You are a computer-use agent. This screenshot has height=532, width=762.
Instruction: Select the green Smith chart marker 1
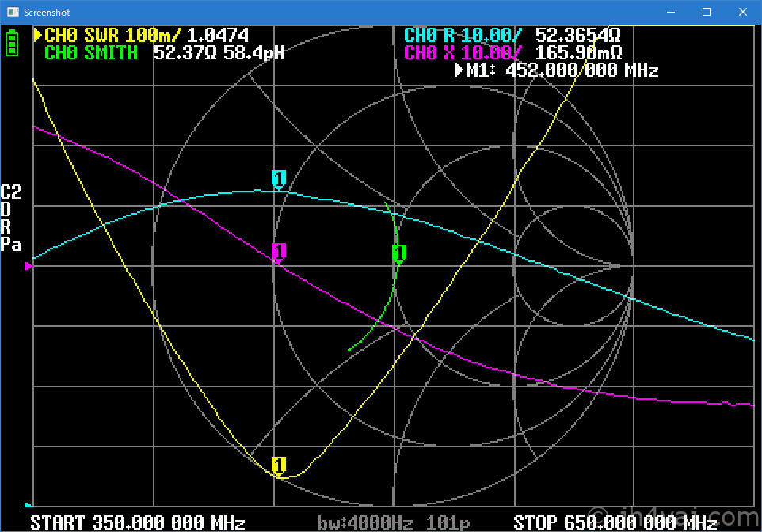399,253
